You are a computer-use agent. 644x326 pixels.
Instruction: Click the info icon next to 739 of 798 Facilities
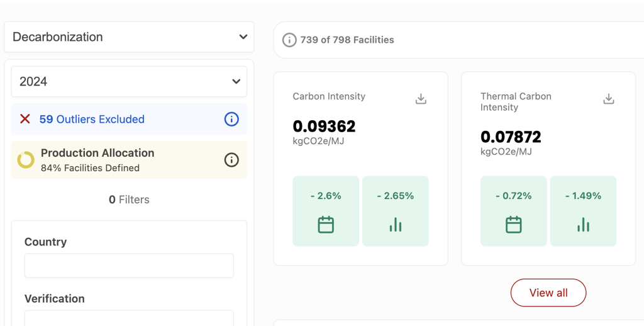[x=289, y=40]
